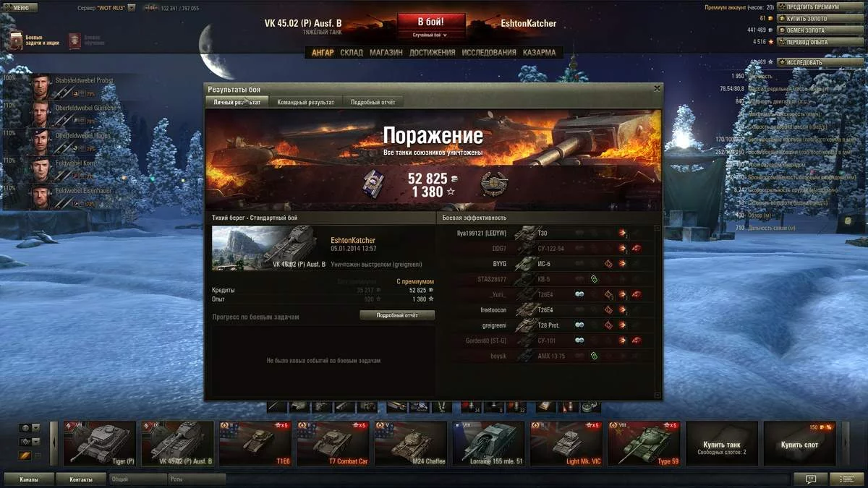Switch to Командный результат tab

[305, 102]
